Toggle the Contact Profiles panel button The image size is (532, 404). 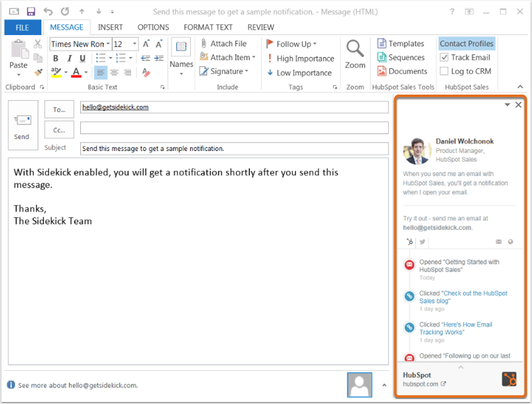[466, 44]
